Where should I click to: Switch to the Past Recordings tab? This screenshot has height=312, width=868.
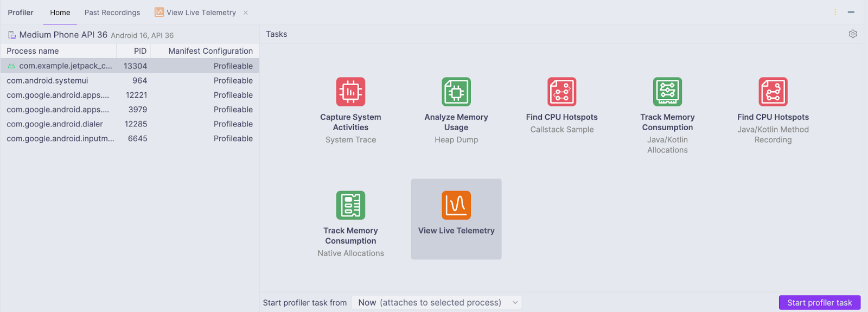[112, 12]
